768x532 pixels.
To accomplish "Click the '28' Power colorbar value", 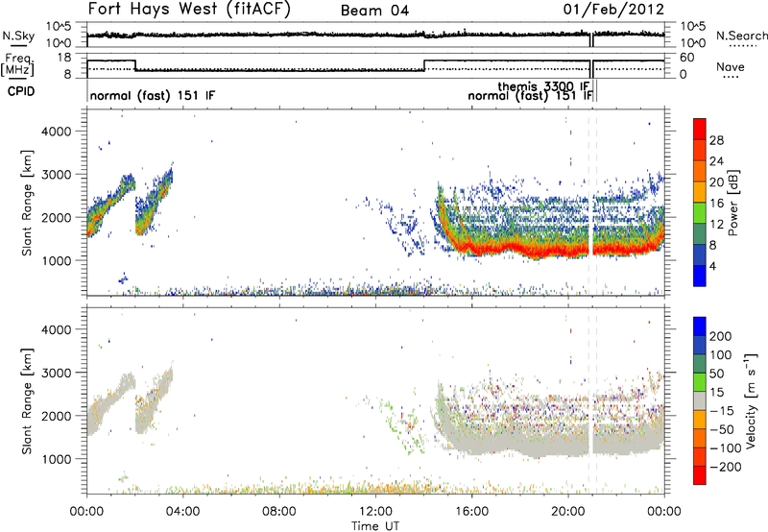I will tap(716, 140).
